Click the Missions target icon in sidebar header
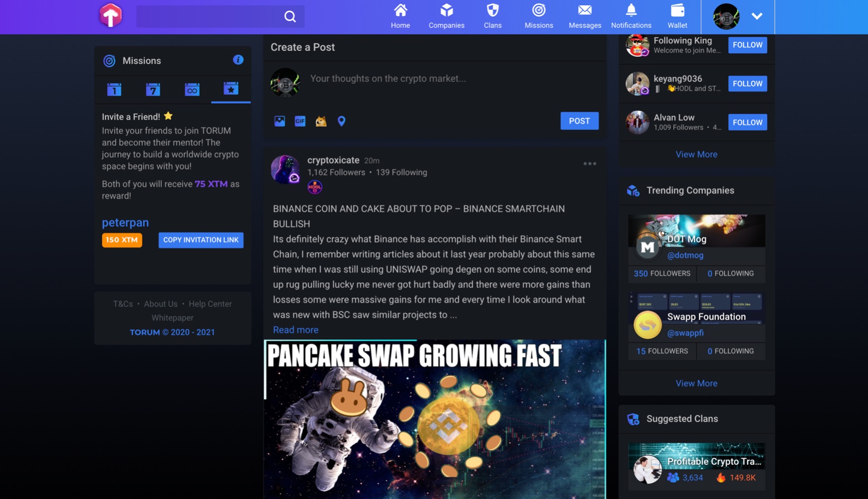 pyautogui.click(x=109, y=61)
